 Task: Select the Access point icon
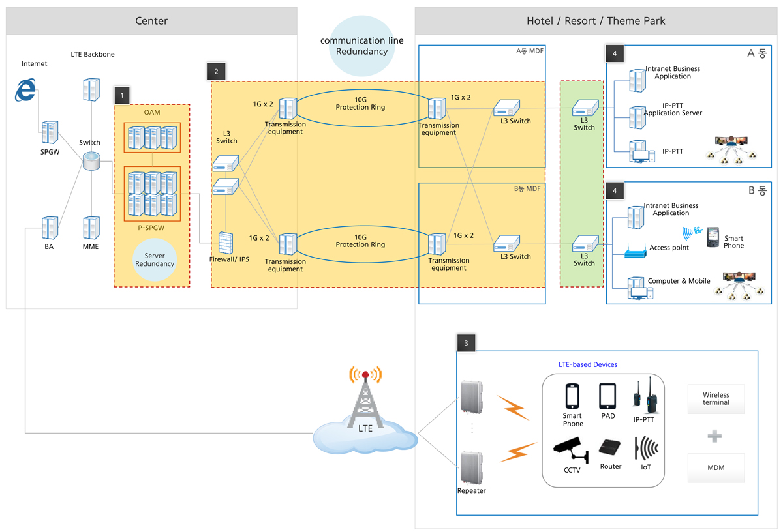633,250
